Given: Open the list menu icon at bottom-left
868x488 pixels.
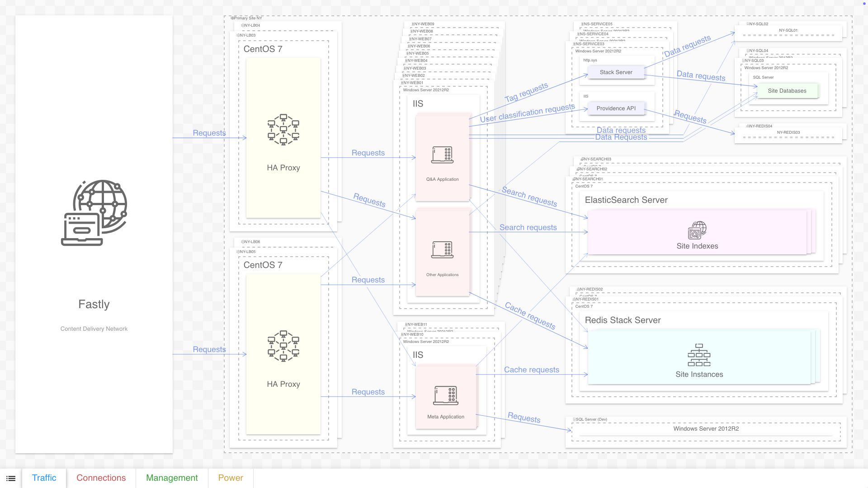Looking at the screenshot, I should tap(11, 478).
